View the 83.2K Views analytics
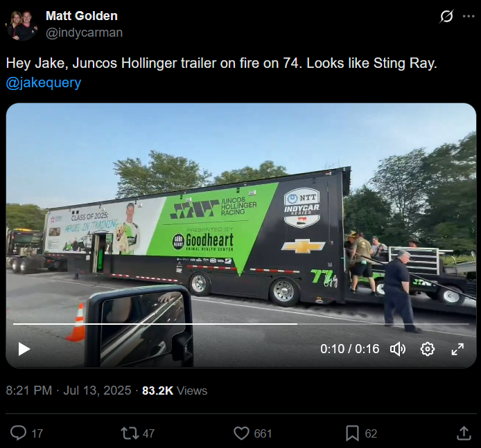This screenshot has width=481, height=448. click(175, 391)
